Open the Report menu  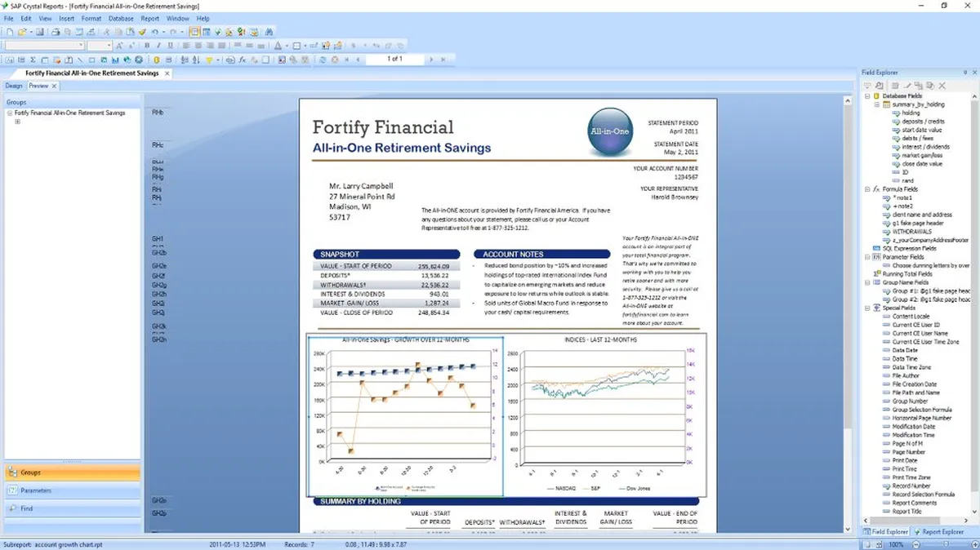click(150, 18)
